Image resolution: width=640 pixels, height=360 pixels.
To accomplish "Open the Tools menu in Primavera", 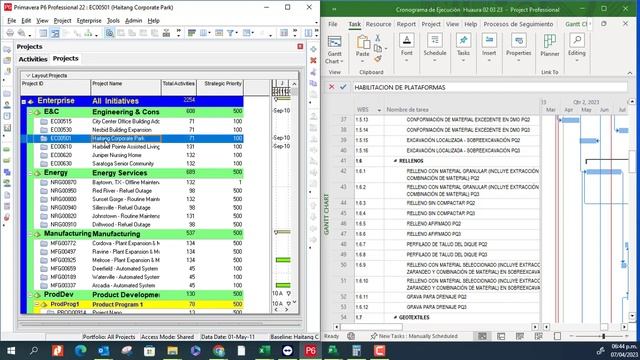I will coord(113,20).
